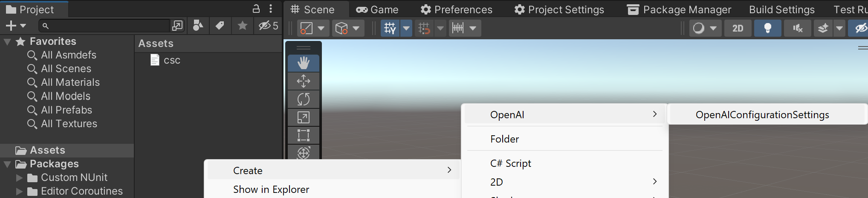Viewport: 868px width, 198px height.
Task: Select the Scale tool
Action: coord(304,117)
